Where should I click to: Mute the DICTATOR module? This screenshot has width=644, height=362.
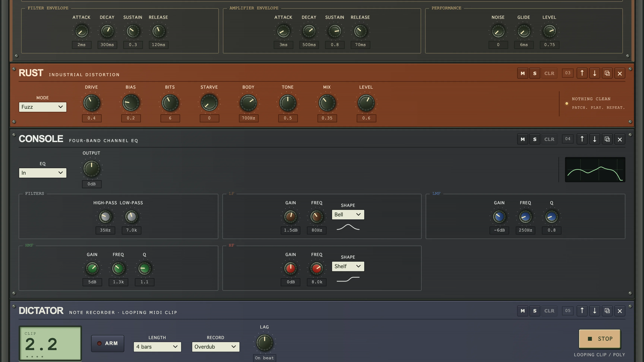point(523,311)
